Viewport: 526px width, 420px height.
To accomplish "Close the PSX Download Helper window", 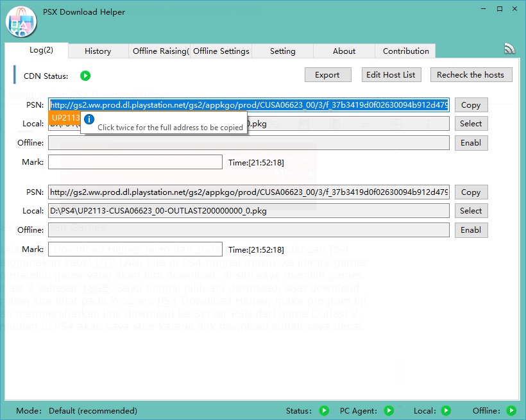I will click(515, 9).
